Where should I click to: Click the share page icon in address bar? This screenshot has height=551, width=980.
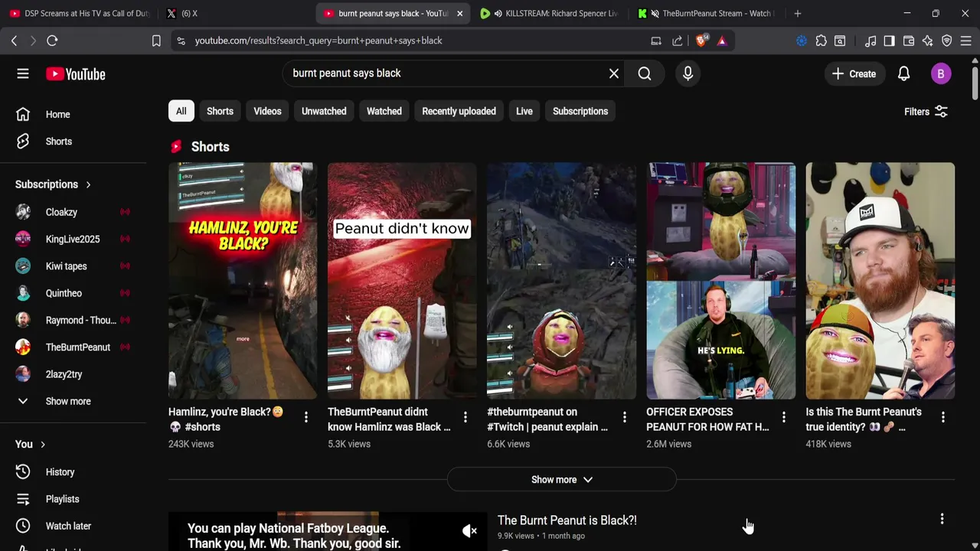[x=678, y=41]
